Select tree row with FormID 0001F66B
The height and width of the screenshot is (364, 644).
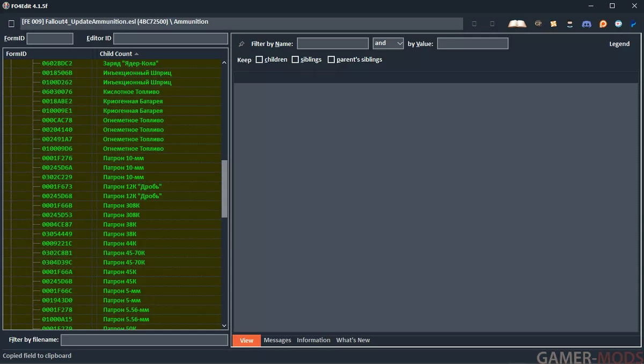[112, 206]
